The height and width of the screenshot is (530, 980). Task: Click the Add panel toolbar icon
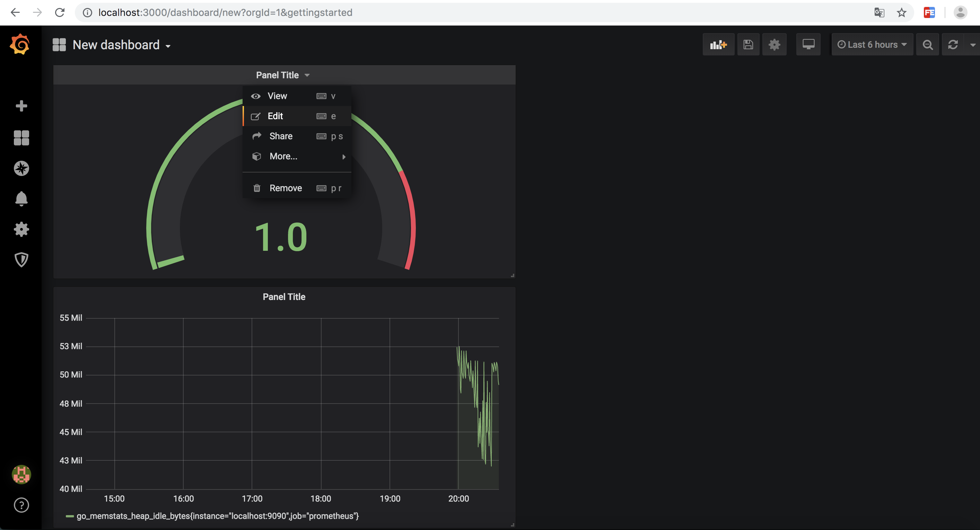(x=718, y=45)
